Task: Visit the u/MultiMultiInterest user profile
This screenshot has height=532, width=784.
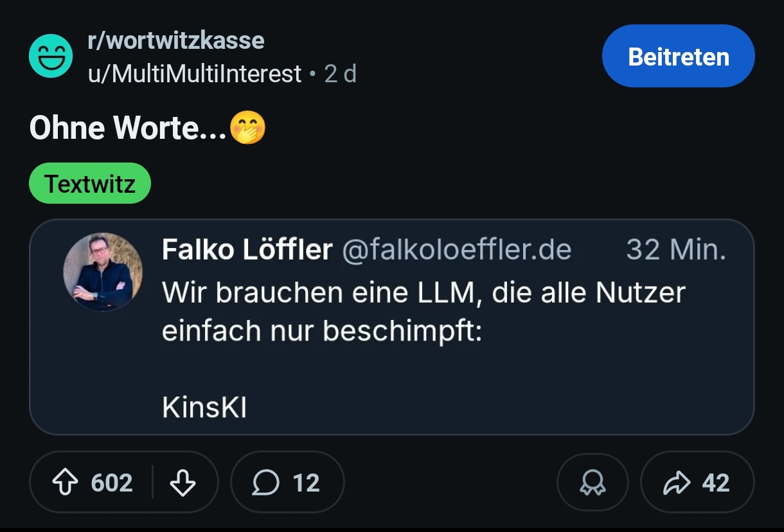Action: point(195,74)
